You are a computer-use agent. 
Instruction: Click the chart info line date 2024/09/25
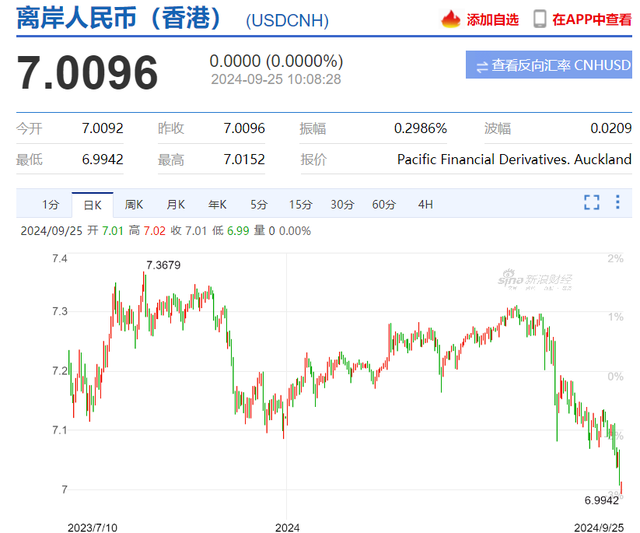[x=51, y=231]
